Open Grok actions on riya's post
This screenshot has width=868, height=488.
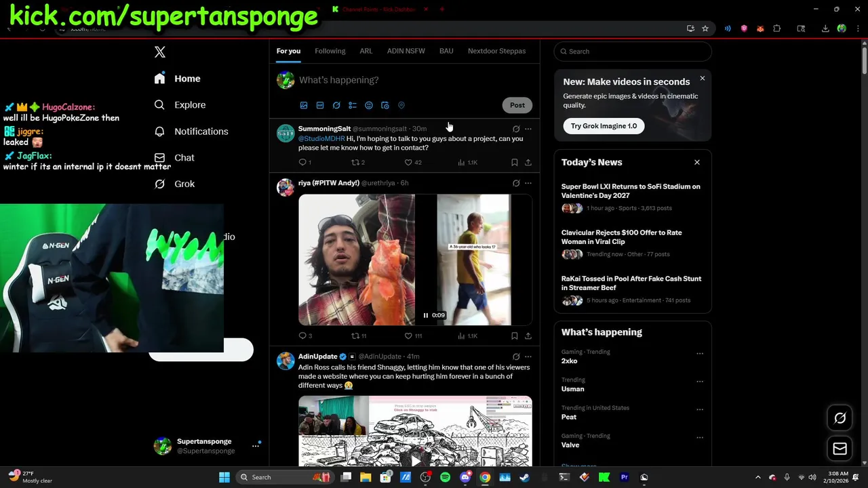[x=516, y=183]
